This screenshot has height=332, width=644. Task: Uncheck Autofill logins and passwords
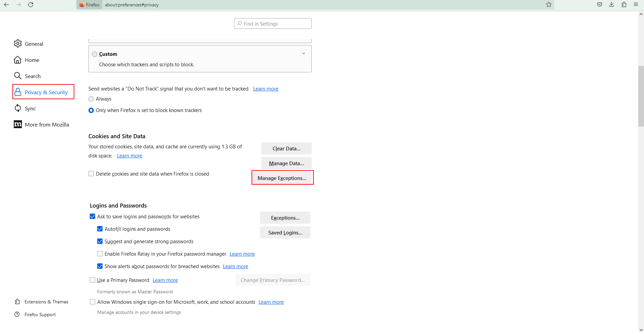(100, 229)
